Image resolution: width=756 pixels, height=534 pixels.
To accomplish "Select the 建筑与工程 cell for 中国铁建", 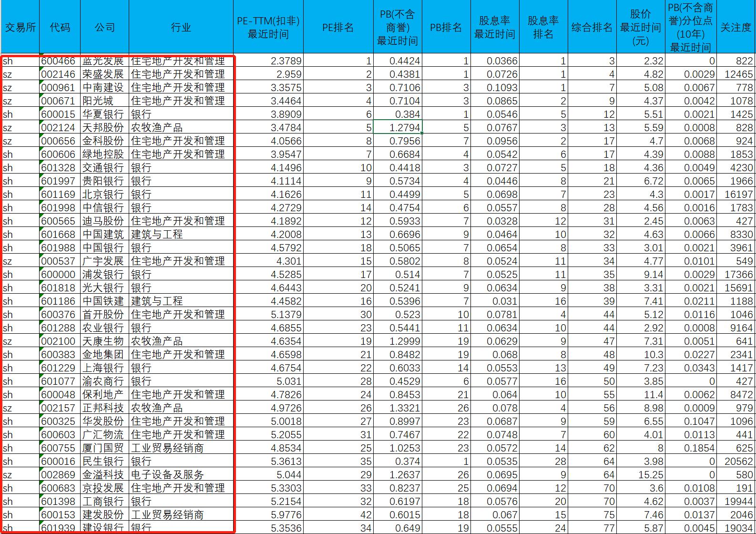I will pyautogui.click(x=181, y=301).
